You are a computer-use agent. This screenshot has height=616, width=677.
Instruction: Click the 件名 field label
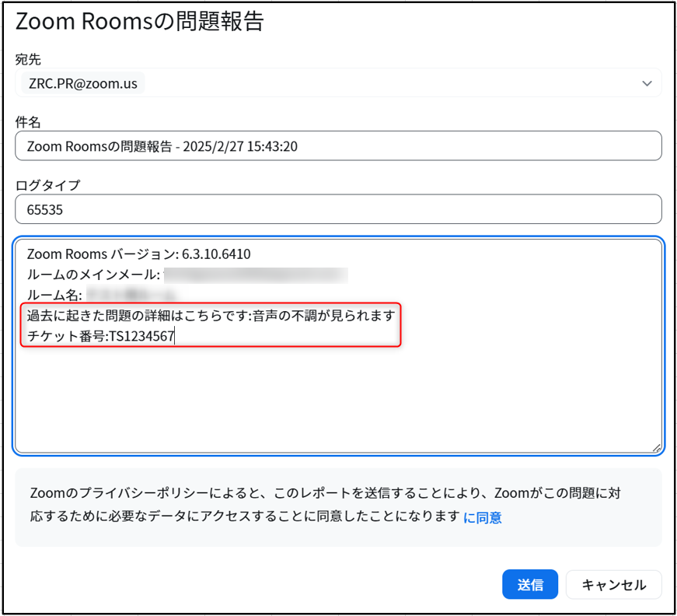pos(28,122)
